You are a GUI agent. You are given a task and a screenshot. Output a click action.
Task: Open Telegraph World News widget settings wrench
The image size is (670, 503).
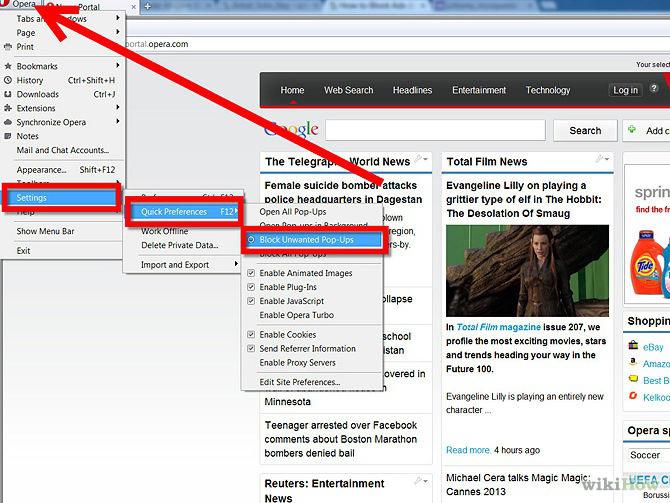421,159
